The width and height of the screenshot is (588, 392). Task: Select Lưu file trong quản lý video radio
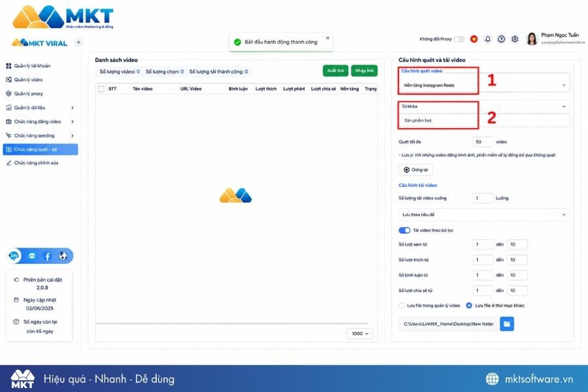point(402,306)
